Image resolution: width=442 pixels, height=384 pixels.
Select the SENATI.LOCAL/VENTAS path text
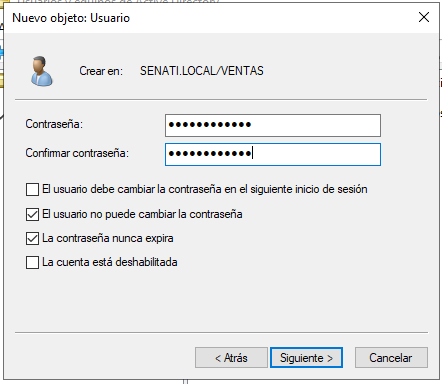click(202, 71)
